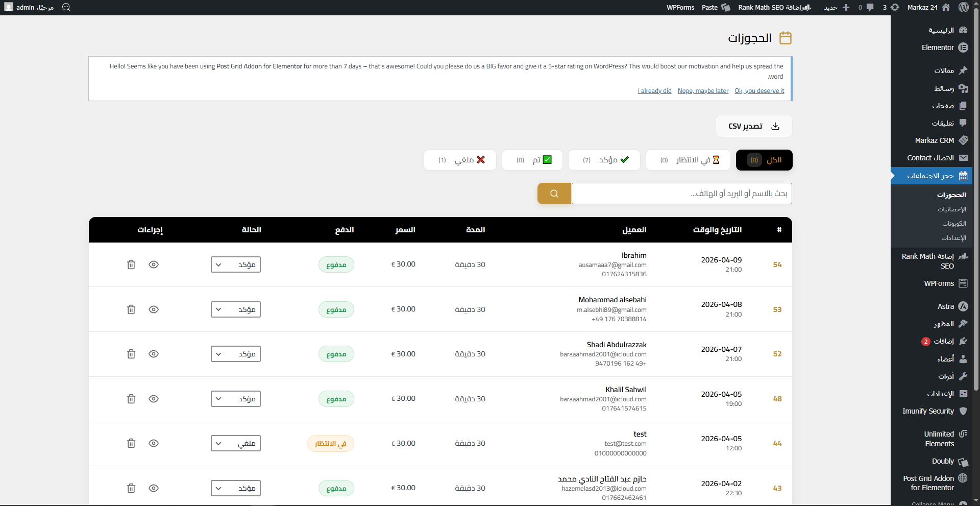This screenshot has height=506, width=980.
Task: Open Elementor sidebar icon
Action: tap(963, 47)
